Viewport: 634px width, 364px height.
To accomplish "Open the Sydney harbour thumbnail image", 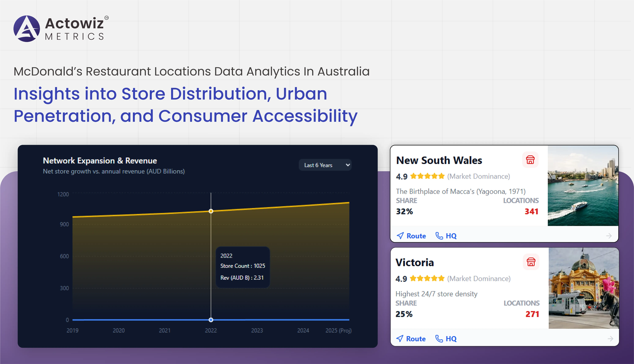I will tap(583, 186).
